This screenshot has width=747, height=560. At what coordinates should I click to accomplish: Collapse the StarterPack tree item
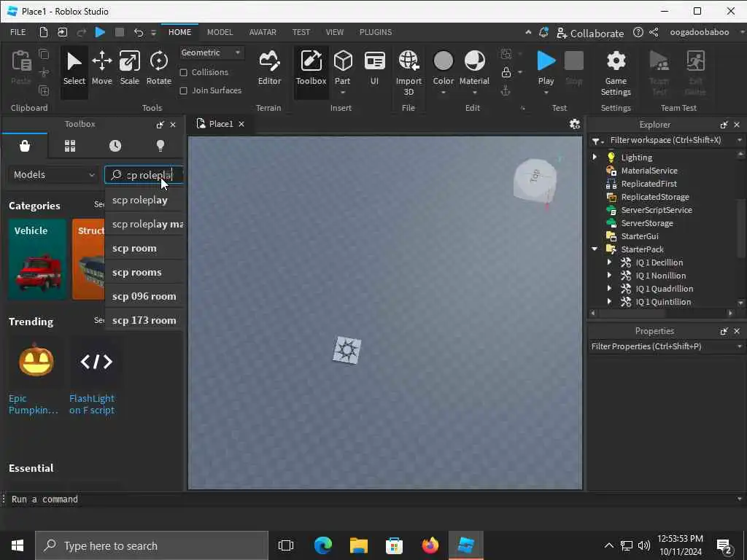pos(595,249)
